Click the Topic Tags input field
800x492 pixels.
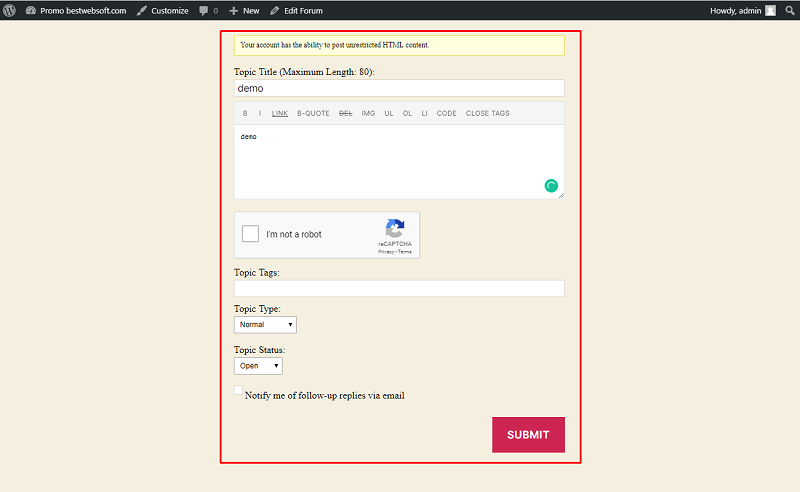coord(399,288)
